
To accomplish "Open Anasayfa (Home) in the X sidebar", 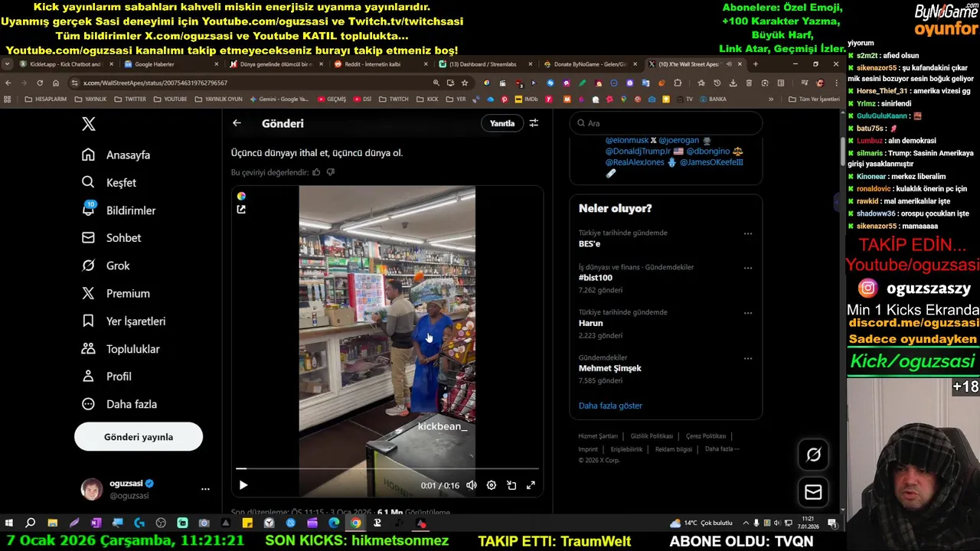I will (116, 155).
